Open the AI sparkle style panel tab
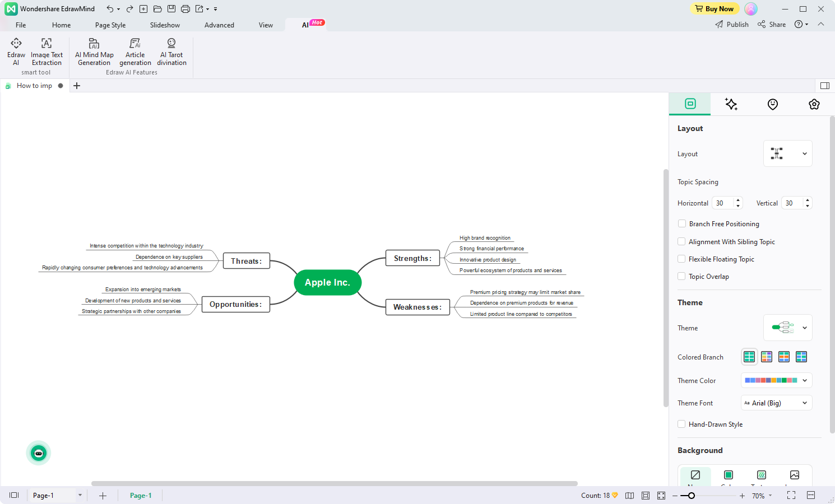Screen dimensions: 835x504 click(x=731, y=104)
